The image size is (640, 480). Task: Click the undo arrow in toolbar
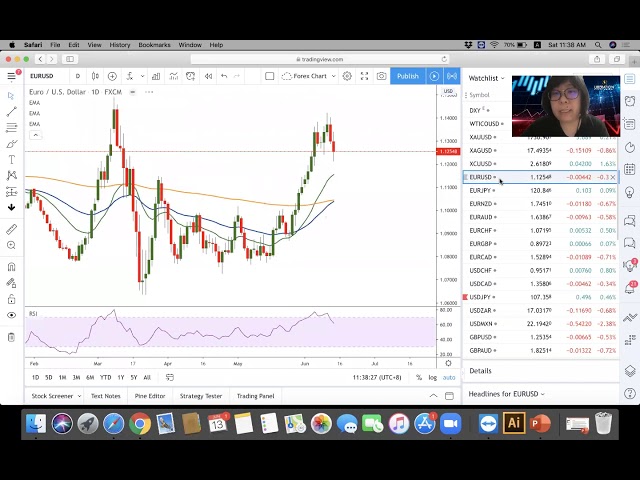click(x=224, y=76)
